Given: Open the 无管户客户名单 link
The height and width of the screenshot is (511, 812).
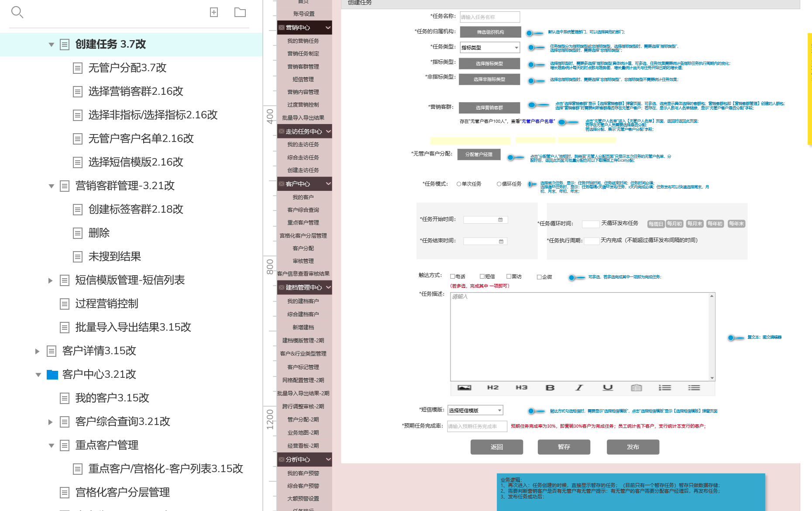Looking at the screenshot, I should (x=537, y=121).
